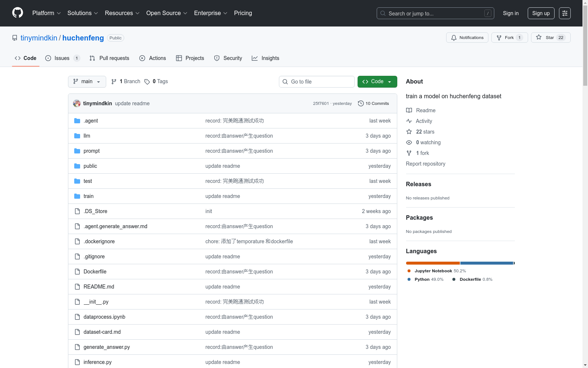This screenshot has width=588, height=368.
Task: Click the magnifier icon in top search
Action: click(383, 13)
